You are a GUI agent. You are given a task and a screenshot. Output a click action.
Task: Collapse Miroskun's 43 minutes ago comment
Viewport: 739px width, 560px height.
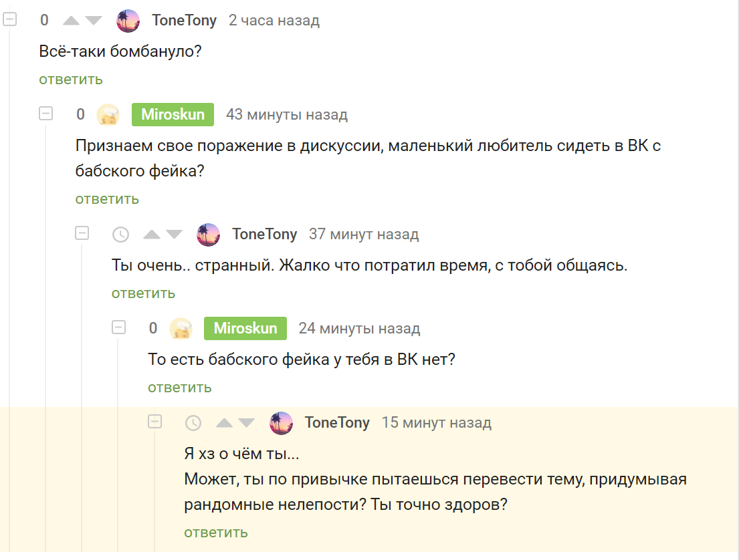pos(45,114)
